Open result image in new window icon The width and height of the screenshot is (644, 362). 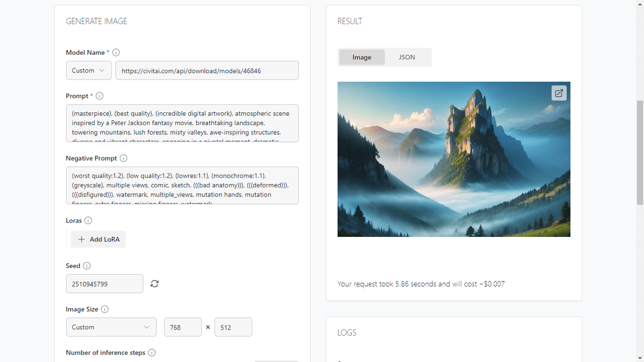(x=559, y=93)
